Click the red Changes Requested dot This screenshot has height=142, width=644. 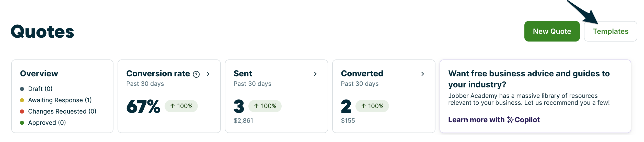[22, 111]
